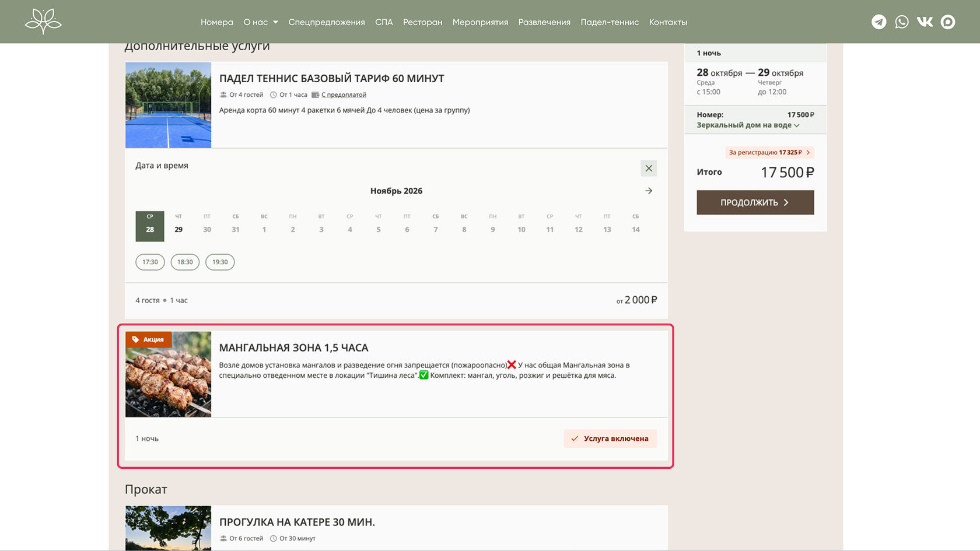Click ПАДЕЛ ТЕННИС БАЗОВЫЙ ТАРИФ title
This screenshot has height=551, width=980.
pyautogui.click(x=332, y=78)
